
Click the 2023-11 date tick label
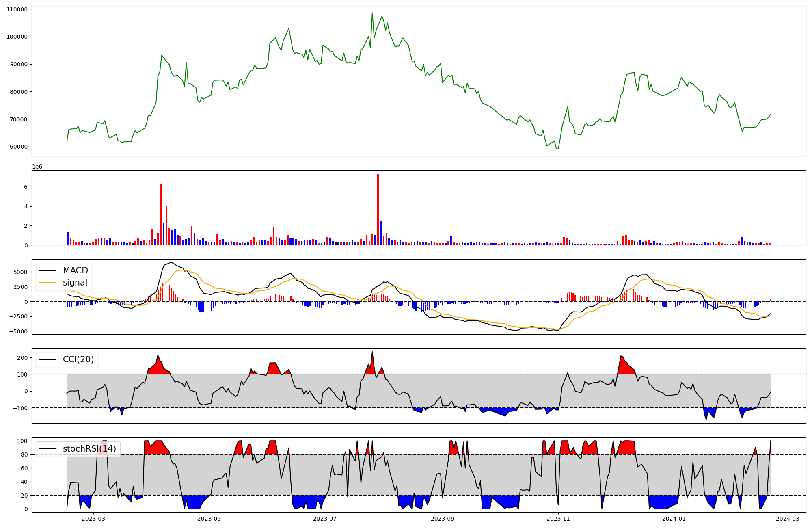point(558,519)
